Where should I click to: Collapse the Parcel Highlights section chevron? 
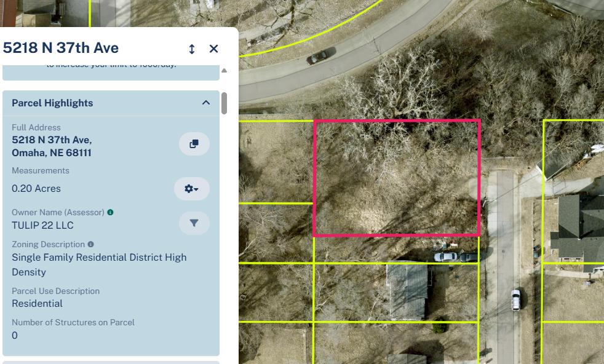tap(206, 103)
